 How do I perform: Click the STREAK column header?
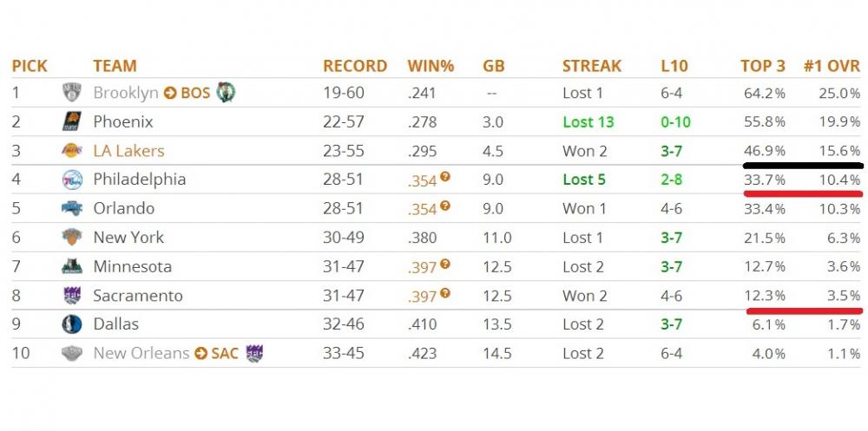point(592,66)
